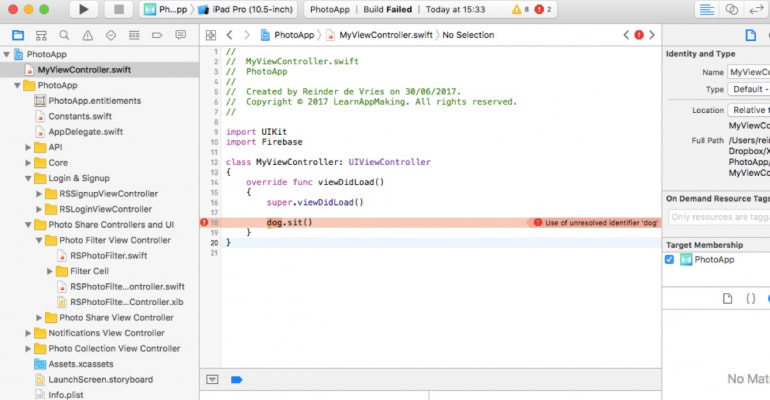
Task: Open the Project navigator folder icon
Action: coord(18,35)
